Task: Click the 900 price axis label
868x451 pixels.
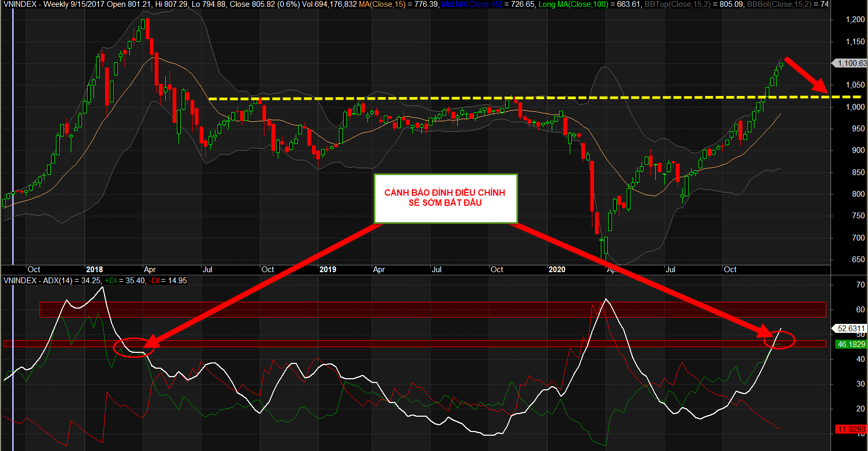Action: pos(858,150)
